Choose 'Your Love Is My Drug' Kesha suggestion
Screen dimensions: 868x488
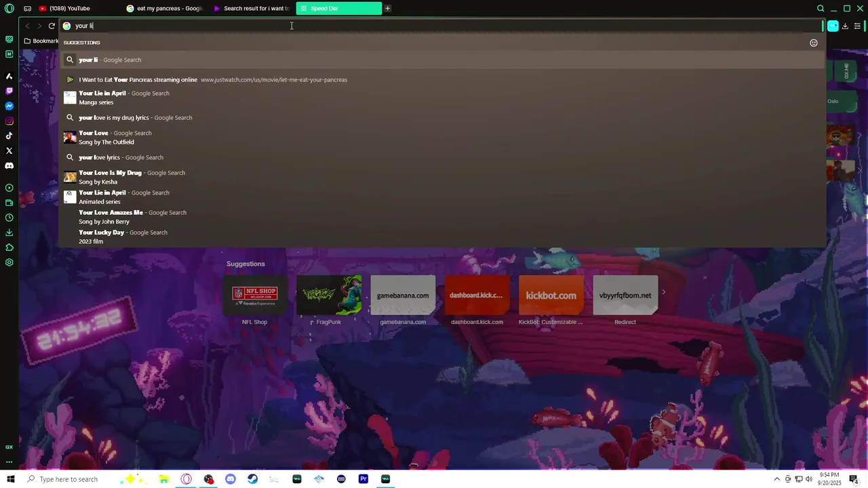442,177
